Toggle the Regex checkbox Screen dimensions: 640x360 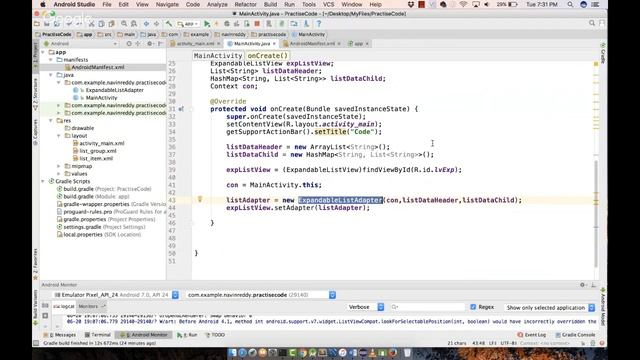(x=473, y=307)
